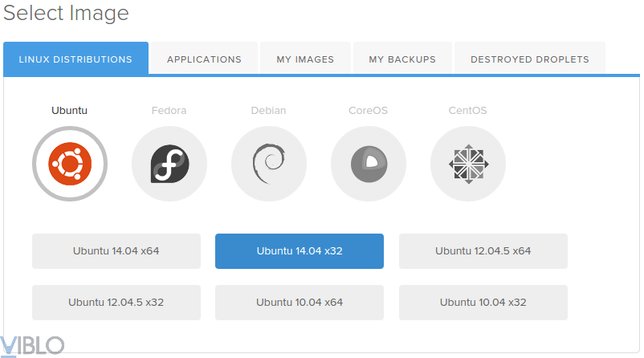Choose Ubuntu 12.04.5 x64 version

(x=483, y=251)
